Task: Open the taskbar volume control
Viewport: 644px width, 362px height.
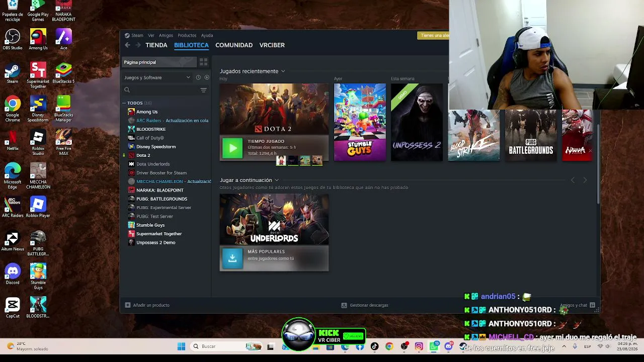Action: tap(608, 346)
